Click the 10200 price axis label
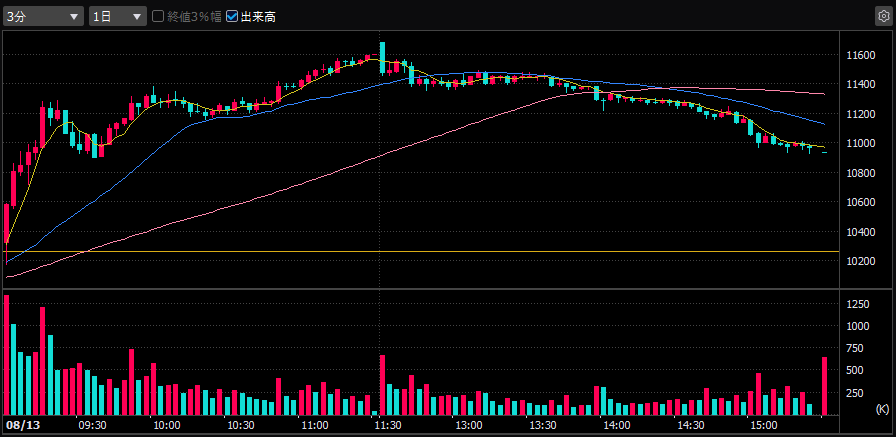This screenshot has height=437, width=896. pyautogui.click(x=861, y=262)
